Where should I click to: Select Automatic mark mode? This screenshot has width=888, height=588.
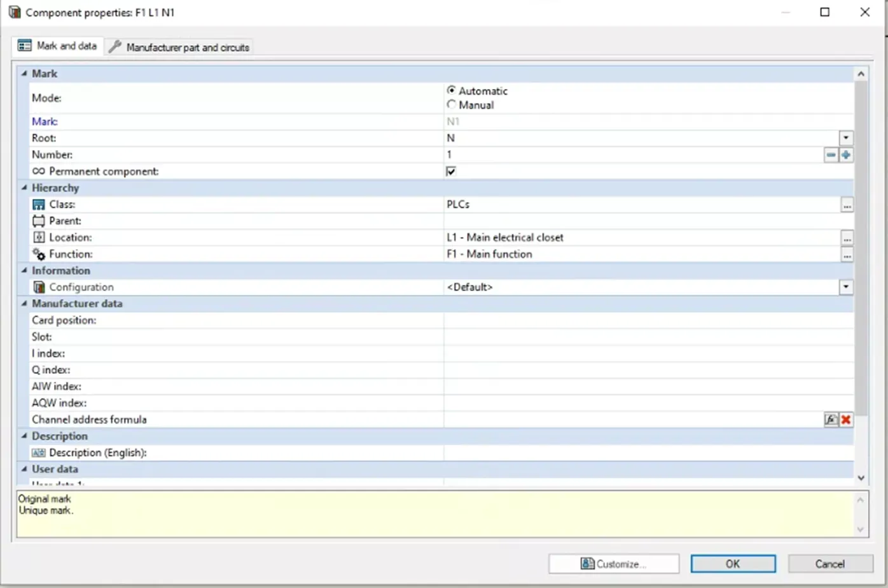[x=451, y=90]
